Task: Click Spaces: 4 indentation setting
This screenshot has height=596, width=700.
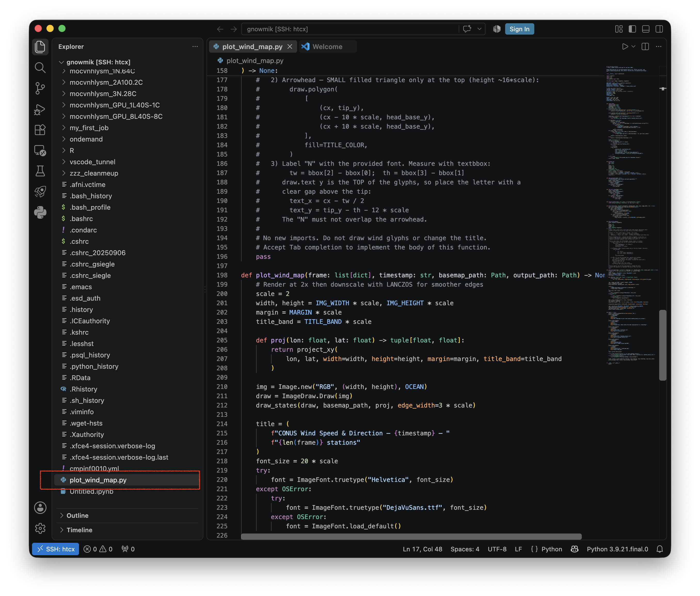Action: tap(465, 549)
